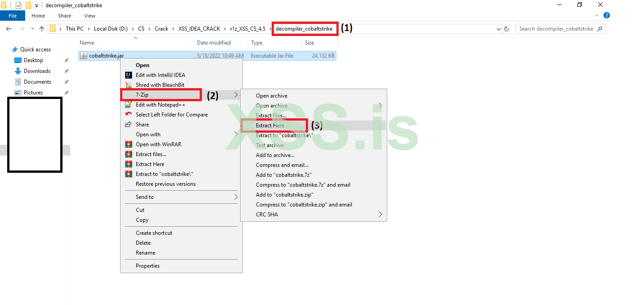Navigate to Local Disk (D:) breadcrumb
Image resolution: width=644 pixels, height=305 pixels.
click(111, 29)
